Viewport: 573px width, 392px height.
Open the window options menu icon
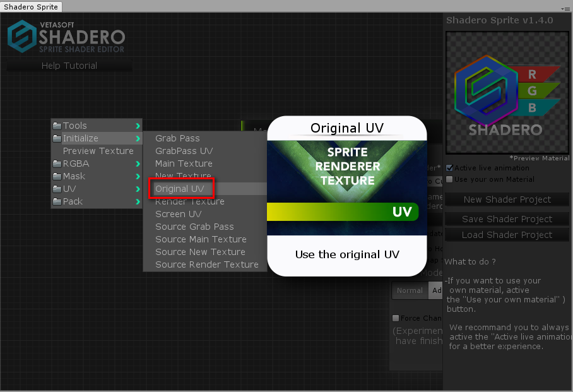point(565,8)
